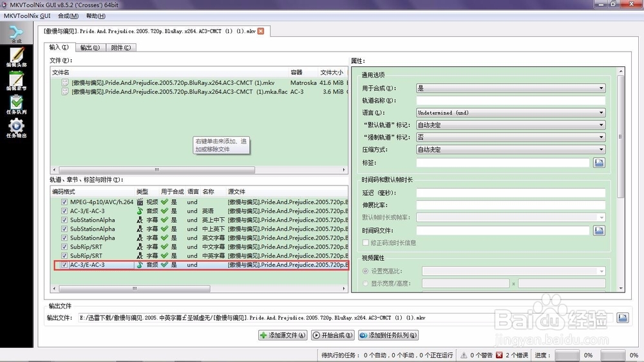This screenshot has width=644, height=362.
Task: Switch to the 输出 tab
Action: (90, 48)
